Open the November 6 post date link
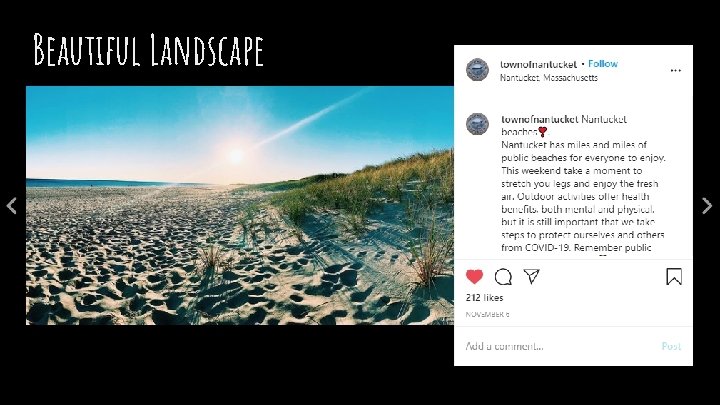 487,315
